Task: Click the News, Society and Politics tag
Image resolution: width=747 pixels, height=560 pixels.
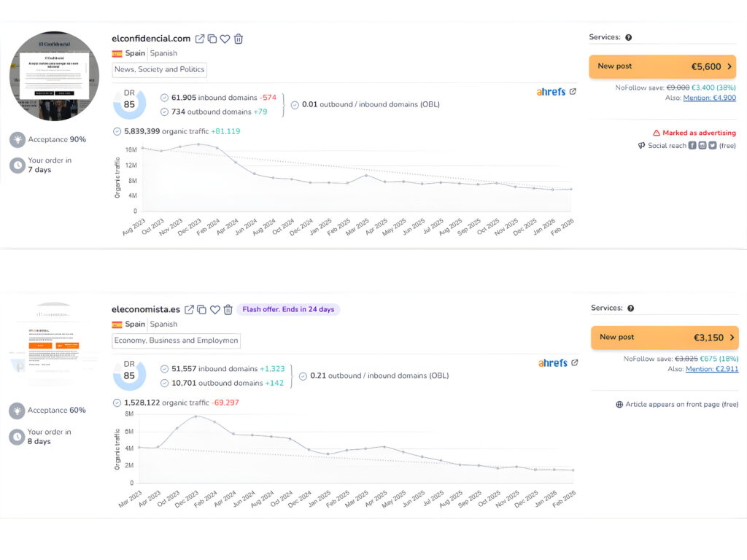Action: [x=160, y=70]
